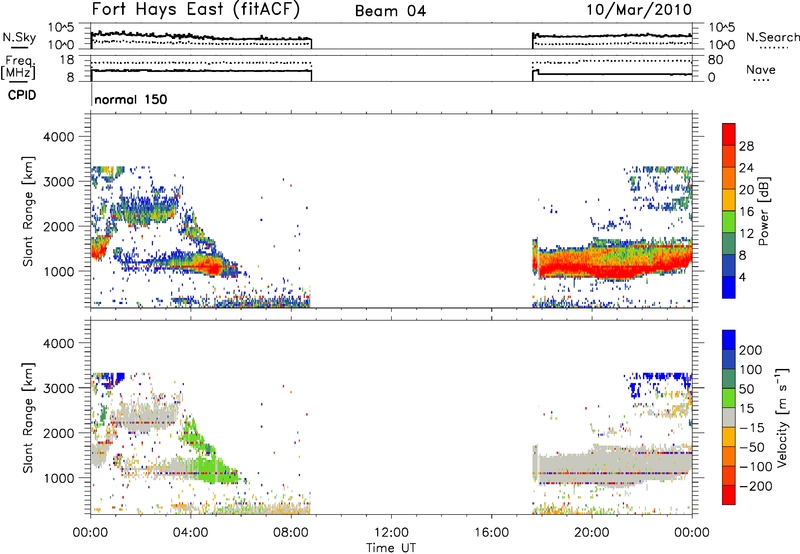Select the "N.Search" legend label
The image size is (800, 554).
(772, 37)
